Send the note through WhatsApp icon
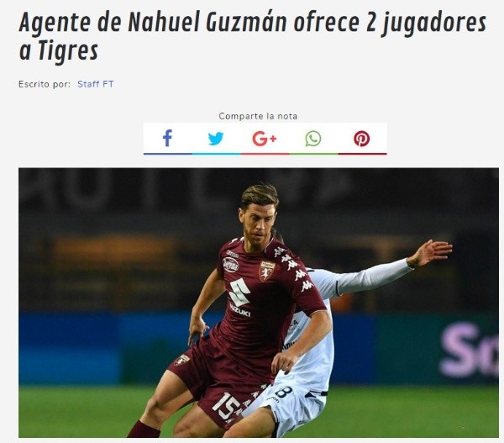Image resolution: width=504 pixels, height=443 pixels. [x=313, y=139]
